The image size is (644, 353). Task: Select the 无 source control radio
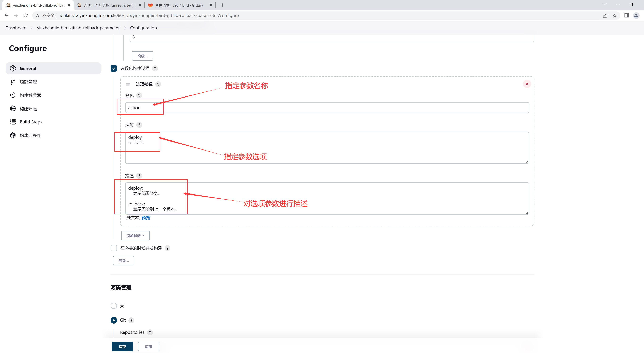[114, 306]
